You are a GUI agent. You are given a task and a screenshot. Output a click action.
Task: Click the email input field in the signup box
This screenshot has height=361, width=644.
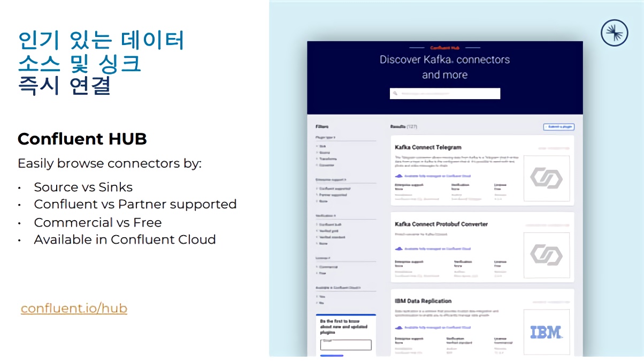coord(346,345)
